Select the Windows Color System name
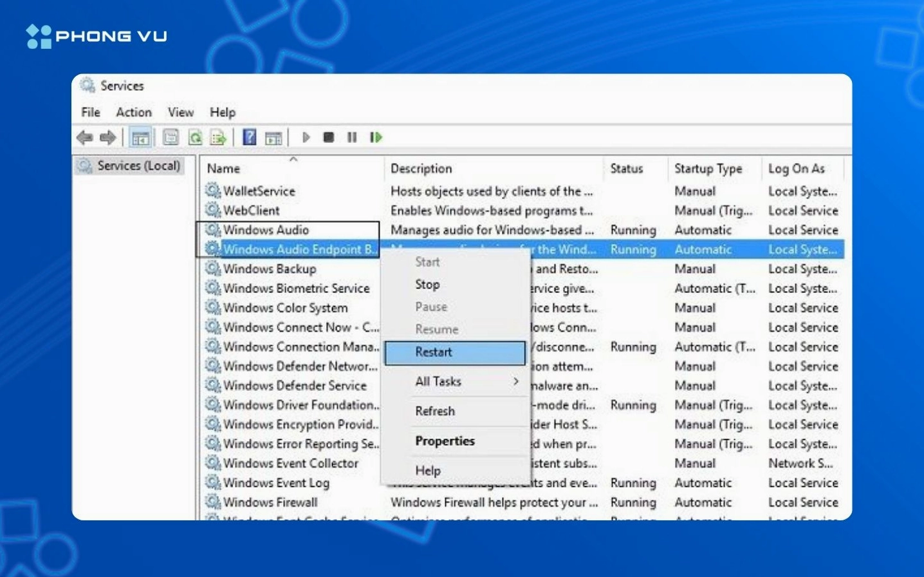924x577 pixels. (286, 308)
